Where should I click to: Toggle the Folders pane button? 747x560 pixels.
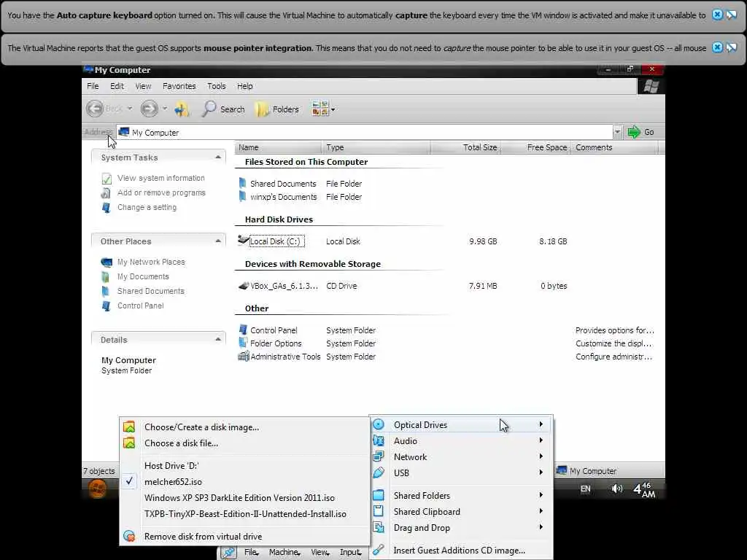pos(276,109)
